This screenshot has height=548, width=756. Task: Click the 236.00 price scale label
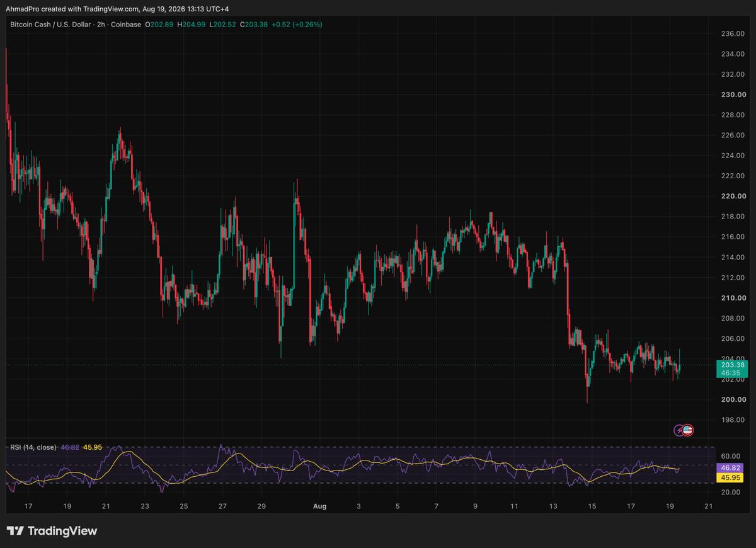(x=733, y=33)
